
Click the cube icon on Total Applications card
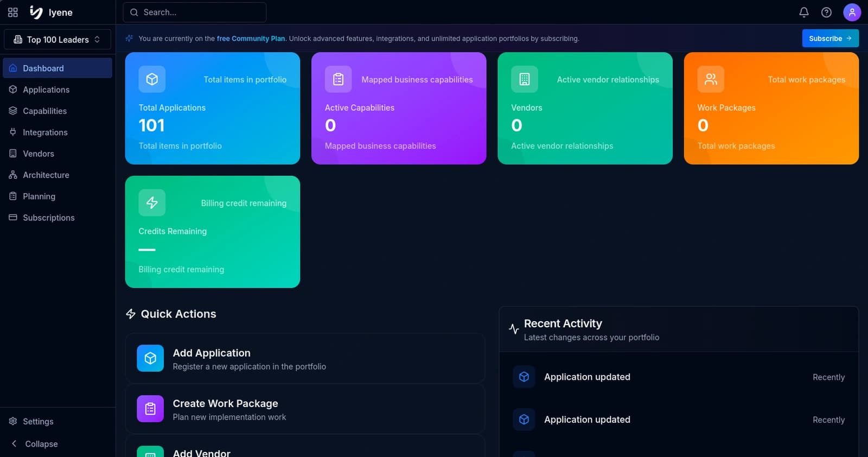pos(152,79)
